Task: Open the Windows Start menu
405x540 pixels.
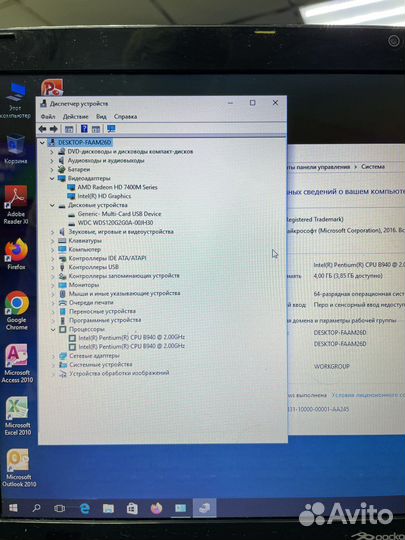Action: pos(13,508)
